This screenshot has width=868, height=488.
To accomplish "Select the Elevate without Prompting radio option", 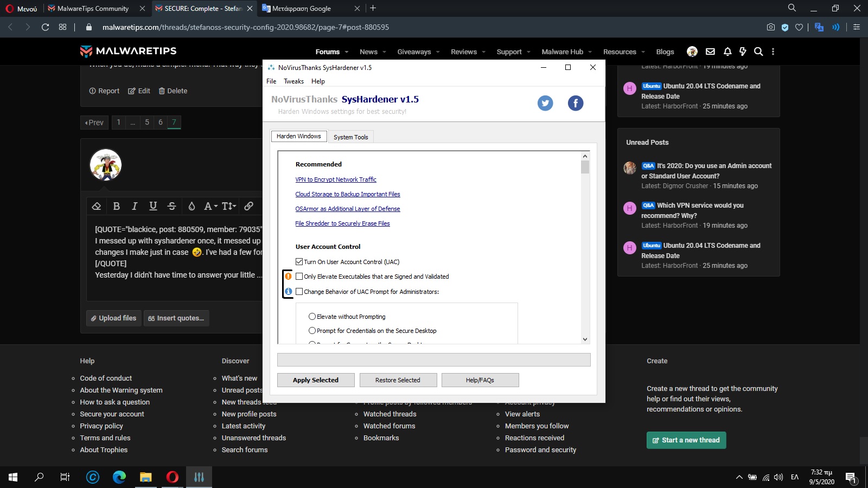I will 312,317.
